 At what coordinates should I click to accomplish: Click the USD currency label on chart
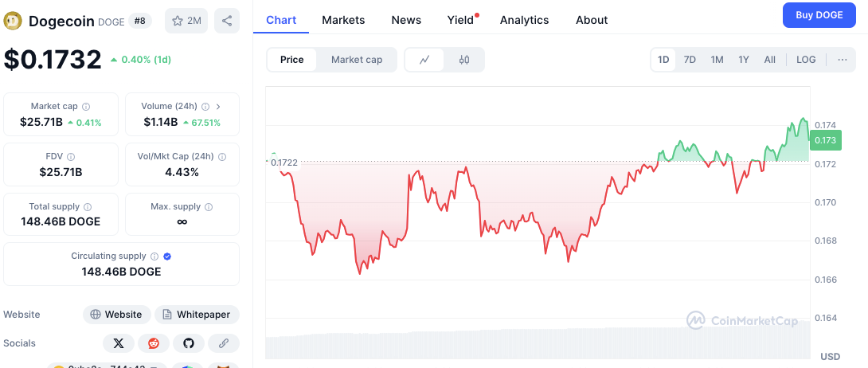coord(831,356)
